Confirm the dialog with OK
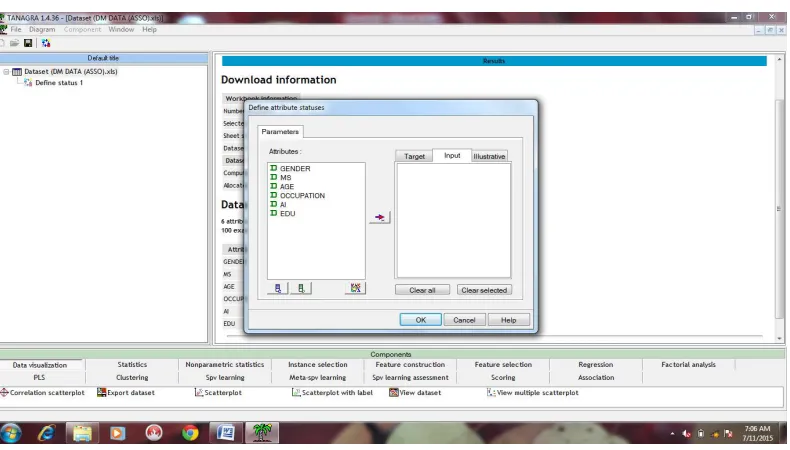Image resolution: width=790 pixels, height=450 pixels. point(421,320)
